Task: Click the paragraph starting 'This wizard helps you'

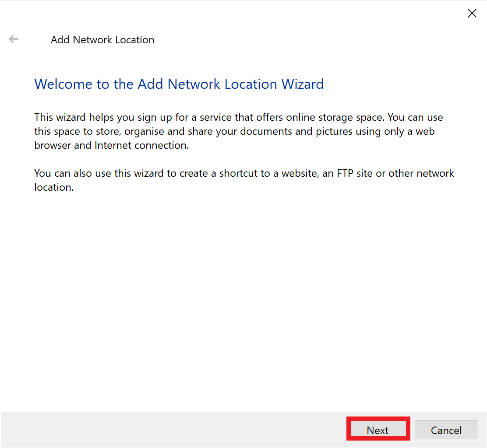Action: coord(239,131)
